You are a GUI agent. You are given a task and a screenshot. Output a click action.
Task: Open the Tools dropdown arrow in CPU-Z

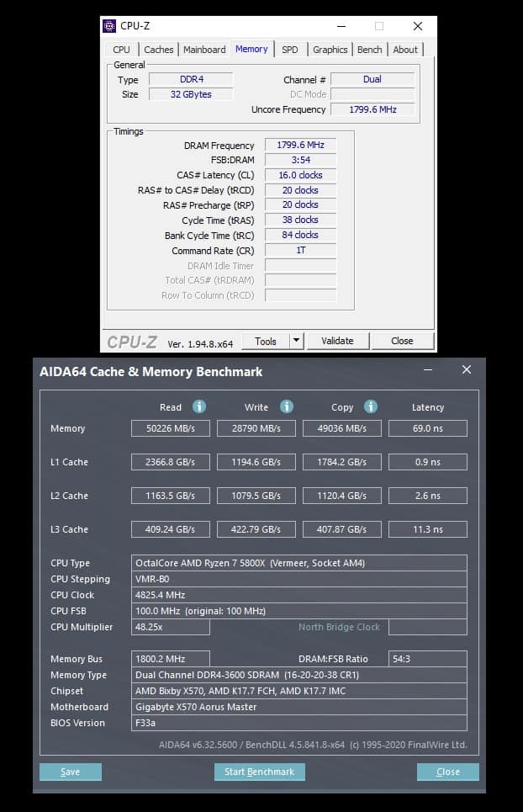[x=297, y=341]
